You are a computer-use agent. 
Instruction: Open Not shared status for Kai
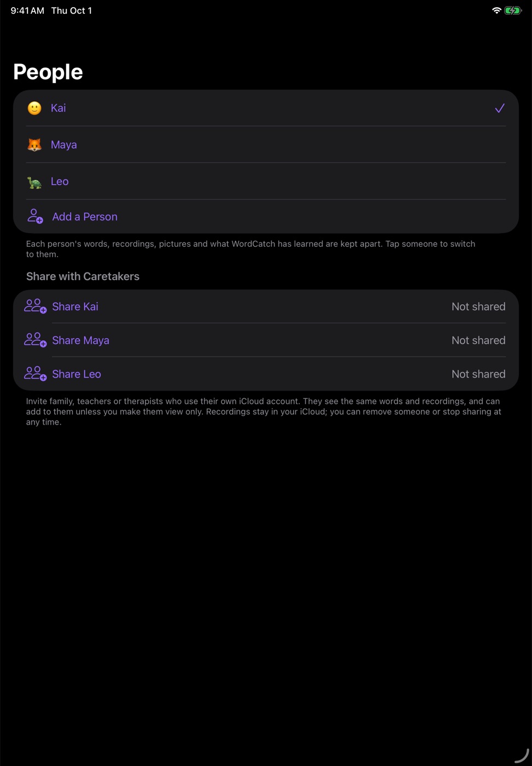click(x=478, y=306)
